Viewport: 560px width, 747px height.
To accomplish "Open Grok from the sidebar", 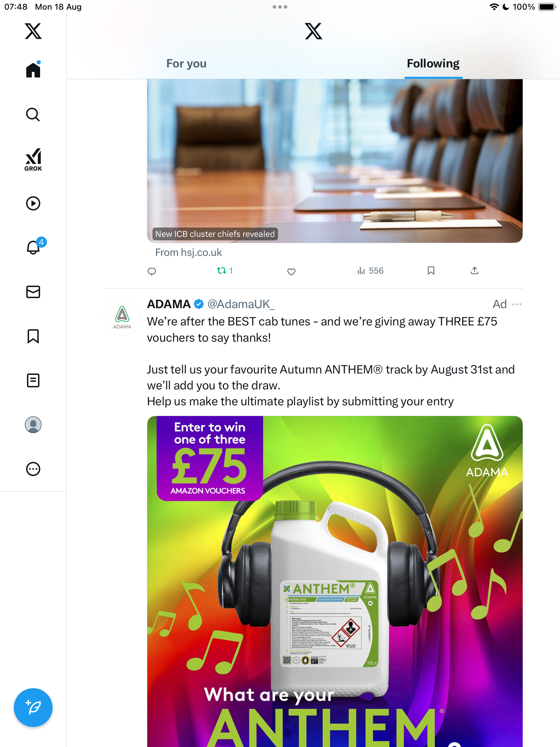I will [33, 159].
